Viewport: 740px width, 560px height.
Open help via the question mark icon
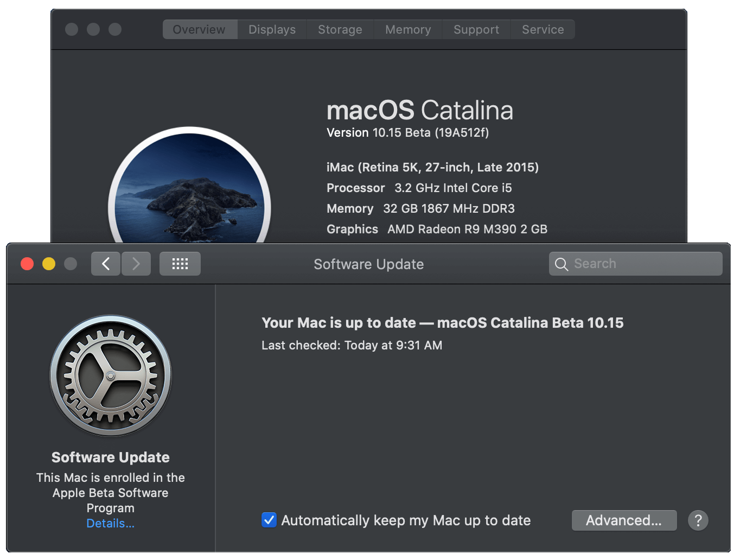pos(698,520)
